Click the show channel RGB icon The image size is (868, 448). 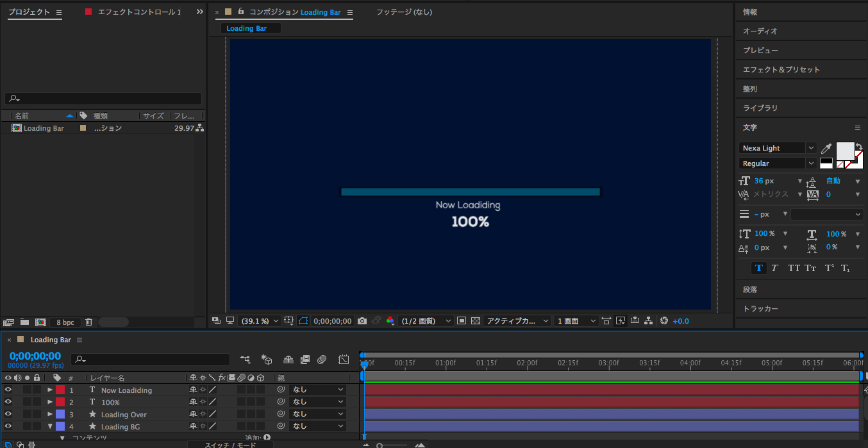point(390,321)
